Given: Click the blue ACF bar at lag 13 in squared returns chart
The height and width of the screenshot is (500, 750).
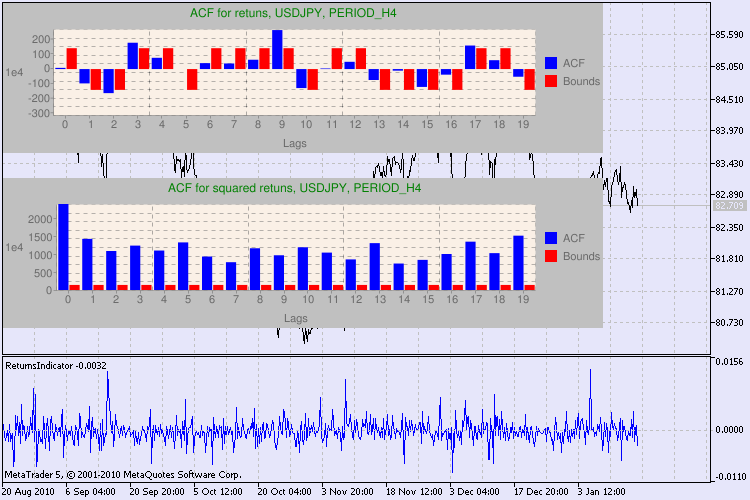Looking at the screenshot, I should click(375, 267).
